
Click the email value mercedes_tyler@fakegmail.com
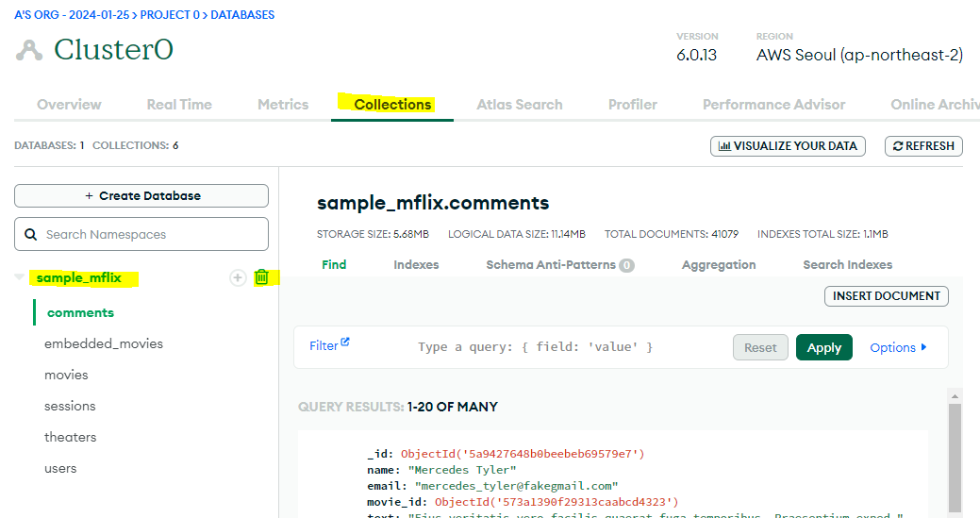(516, 486)
